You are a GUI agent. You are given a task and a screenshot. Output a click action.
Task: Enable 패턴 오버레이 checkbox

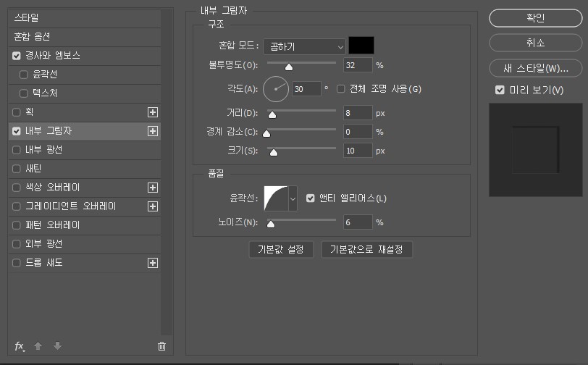tap(16, 225)
